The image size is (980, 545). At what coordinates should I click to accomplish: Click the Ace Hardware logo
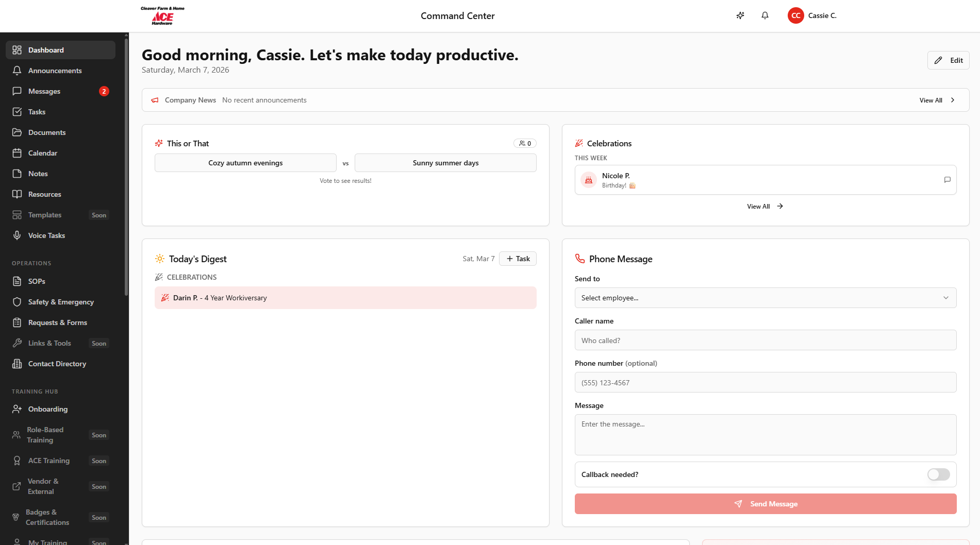tap(162, 16)
